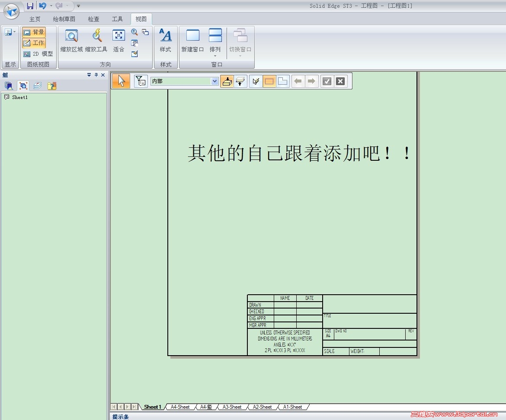Click the refresh view brush icon

point(135,54)
